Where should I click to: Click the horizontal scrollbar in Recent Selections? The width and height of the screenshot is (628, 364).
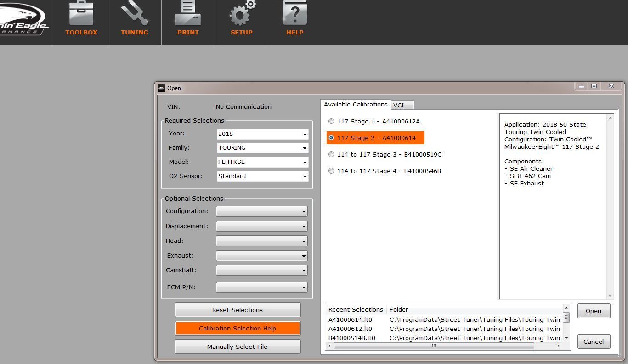coord(434,346)
